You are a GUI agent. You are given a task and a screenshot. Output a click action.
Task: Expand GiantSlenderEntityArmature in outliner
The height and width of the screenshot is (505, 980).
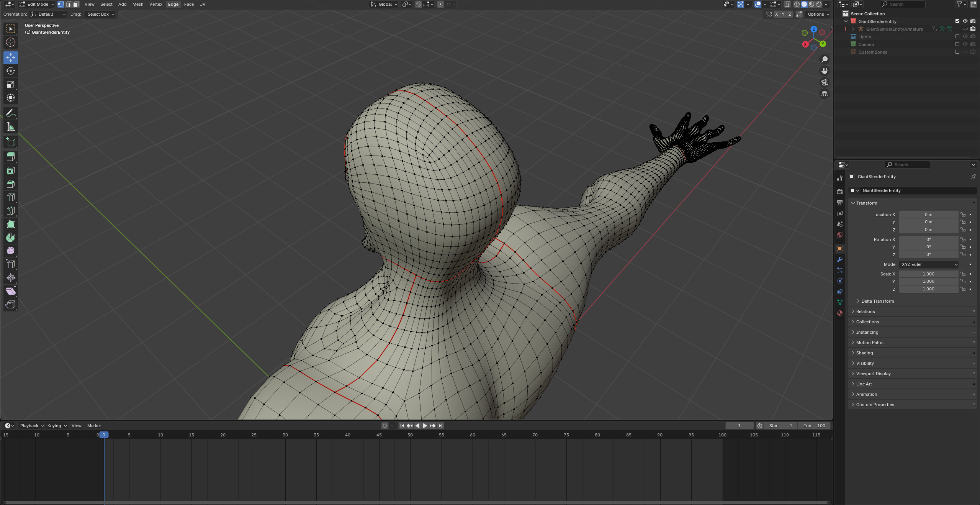click(853, 29)
